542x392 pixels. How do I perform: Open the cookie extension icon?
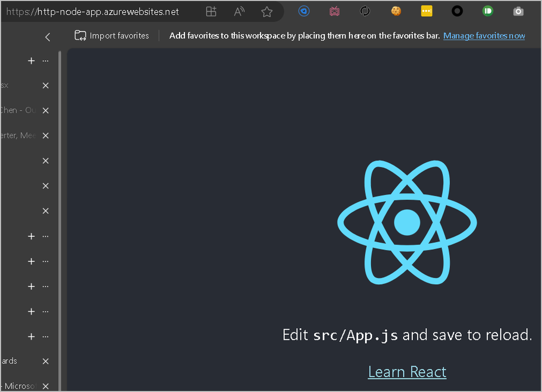[396, 11]
